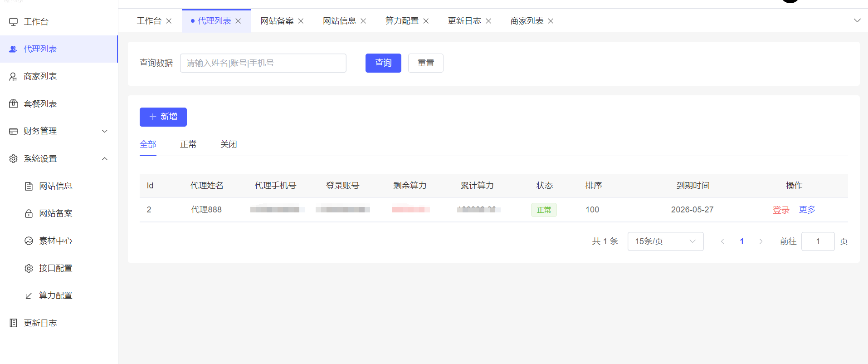
Task: Open the tab list dropdown arrow at top right
Action: click(857, 20)
